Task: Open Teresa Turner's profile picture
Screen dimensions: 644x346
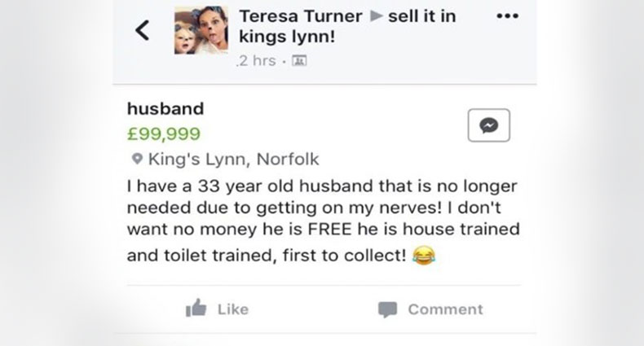Action: point(201,32)
